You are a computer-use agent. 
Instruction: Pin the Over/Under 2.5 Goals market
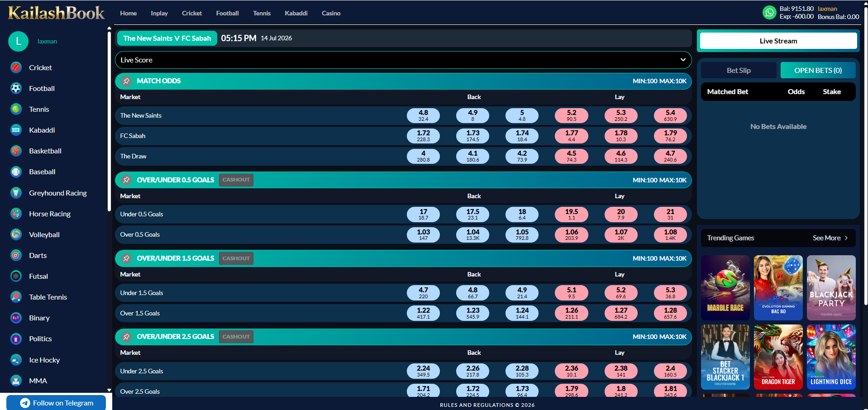[126, 337]
